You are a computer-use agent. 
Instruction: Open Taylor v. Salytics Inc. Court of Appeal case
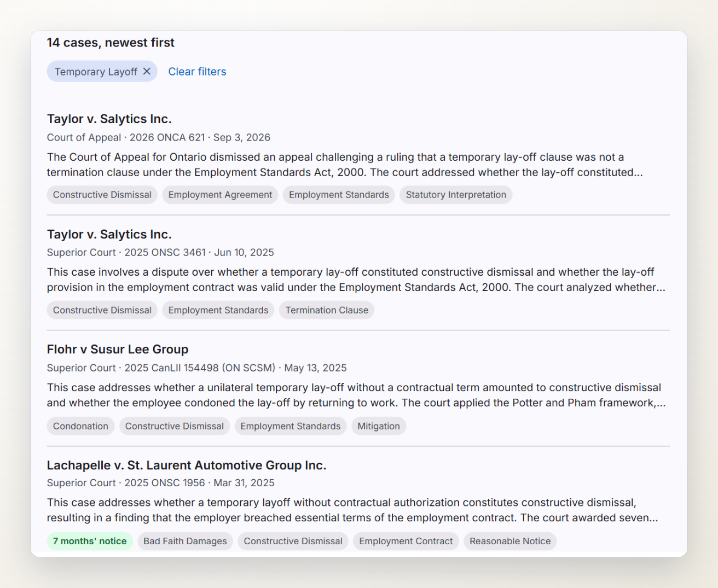click(109, 119)
